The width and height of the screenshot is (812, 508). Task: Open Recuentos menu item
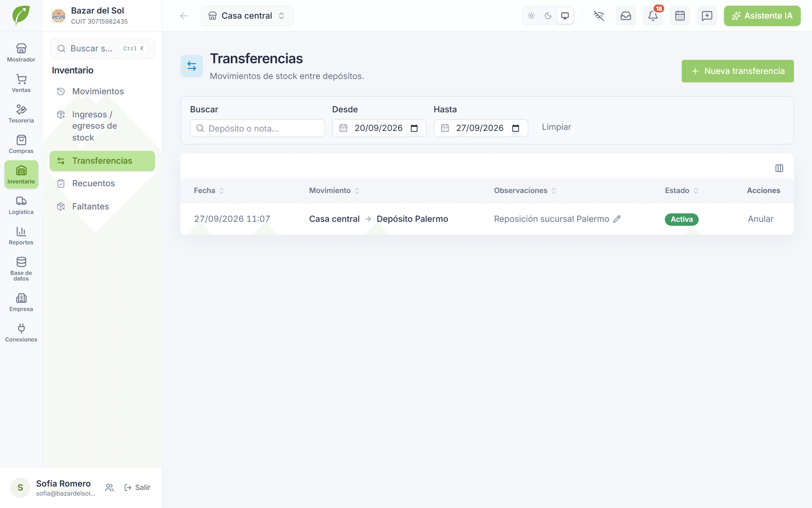[102, 183]
